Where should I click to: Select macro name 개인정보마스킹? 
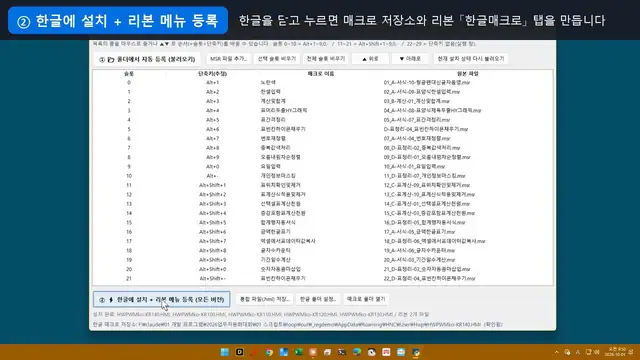[278, 176]
